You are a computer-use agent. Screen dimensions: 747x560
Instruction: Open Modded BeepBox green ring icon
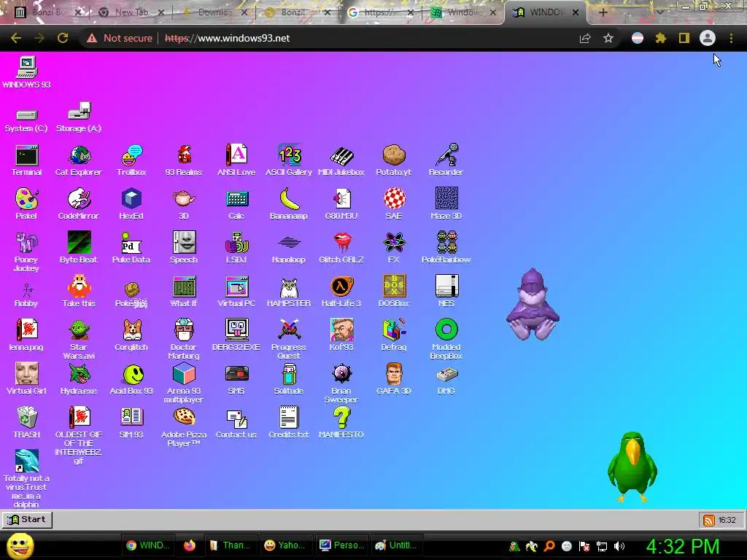446,339
